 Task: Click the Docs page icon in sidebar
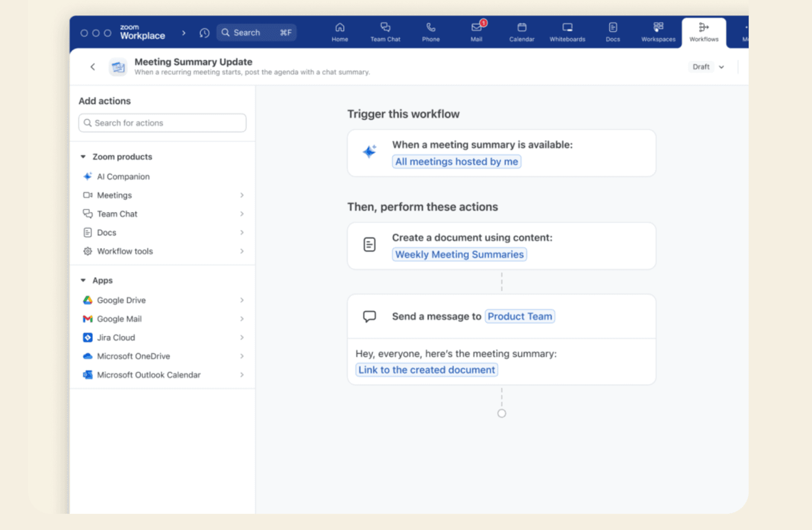87,232
